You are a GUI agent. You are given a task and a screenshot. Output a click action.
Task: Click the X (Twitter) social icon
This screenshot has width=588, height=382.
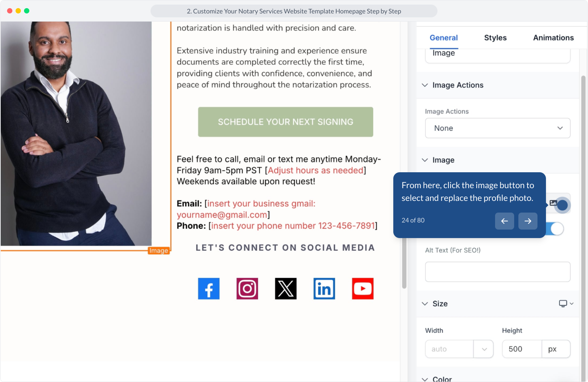point(286,289)
